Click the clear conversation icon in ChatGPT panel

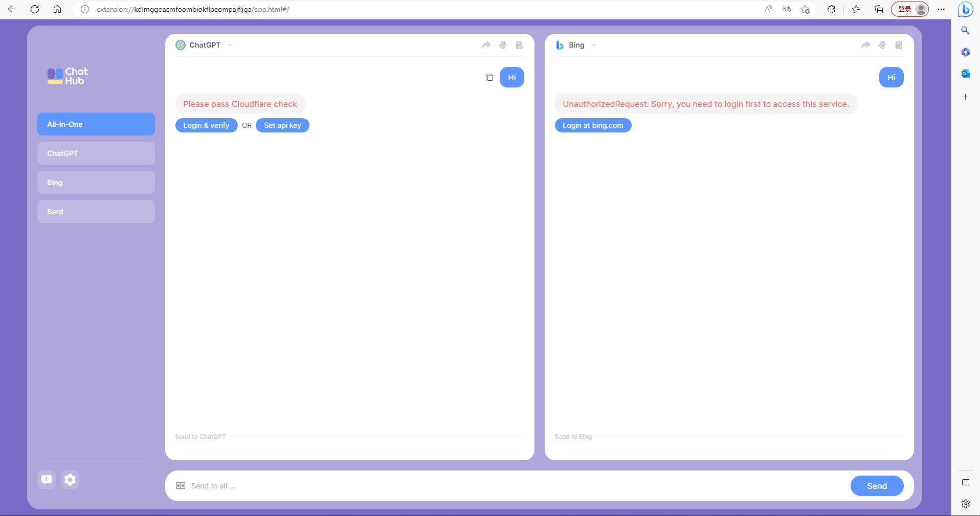click(503, 45)
